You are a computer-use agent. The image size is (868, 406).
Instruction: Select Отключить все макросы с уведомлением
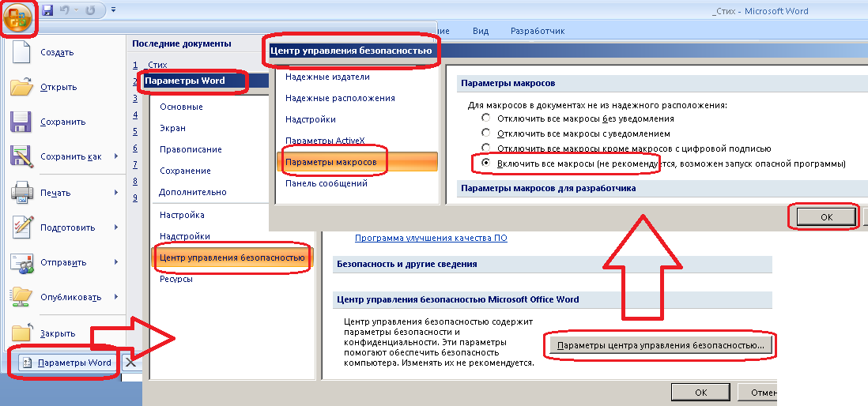(x=486, y=133)
